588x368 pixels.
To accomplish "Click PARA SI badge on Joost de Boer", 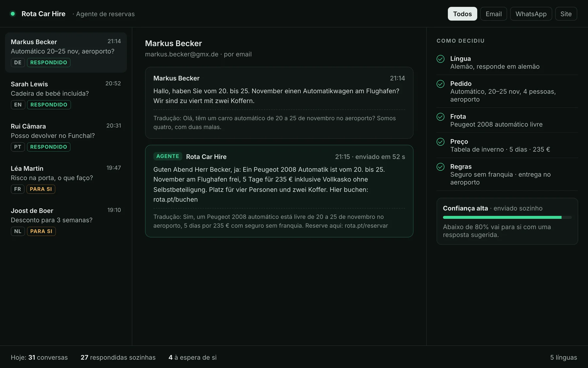I will coord(41,231).
